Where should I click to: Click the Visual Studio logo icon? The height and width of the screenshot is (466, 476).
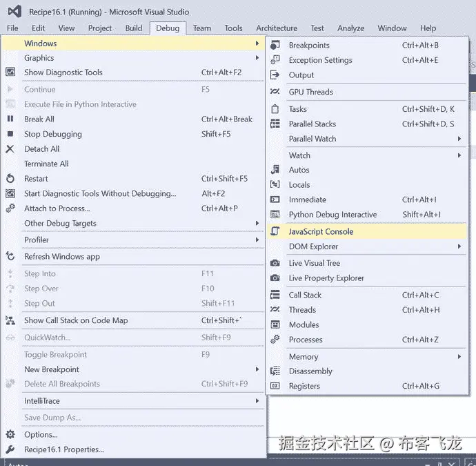pyautogui.click(x=14, y=12)
